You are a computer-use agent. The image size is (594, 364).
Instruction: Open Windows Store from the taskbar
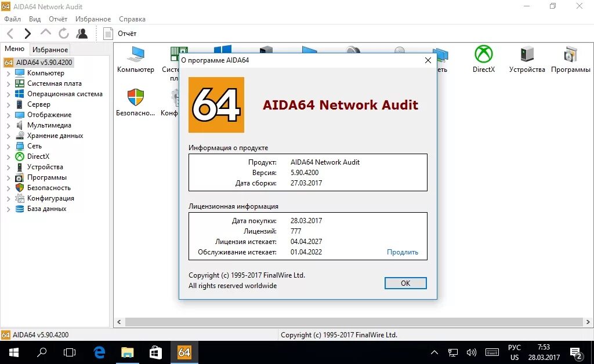(x=155, y=352)
